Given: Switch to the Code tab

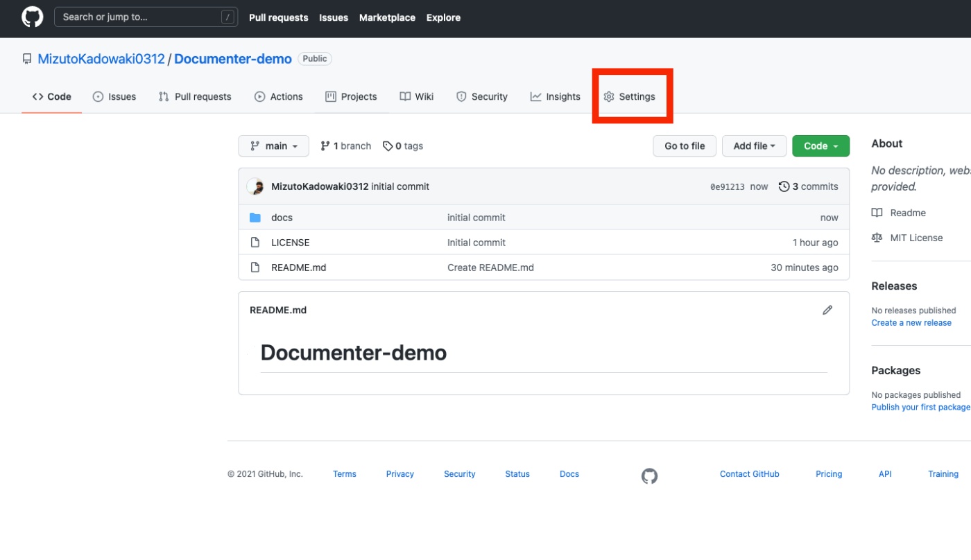Looking at the screenshot, I should tap(52, 96).
